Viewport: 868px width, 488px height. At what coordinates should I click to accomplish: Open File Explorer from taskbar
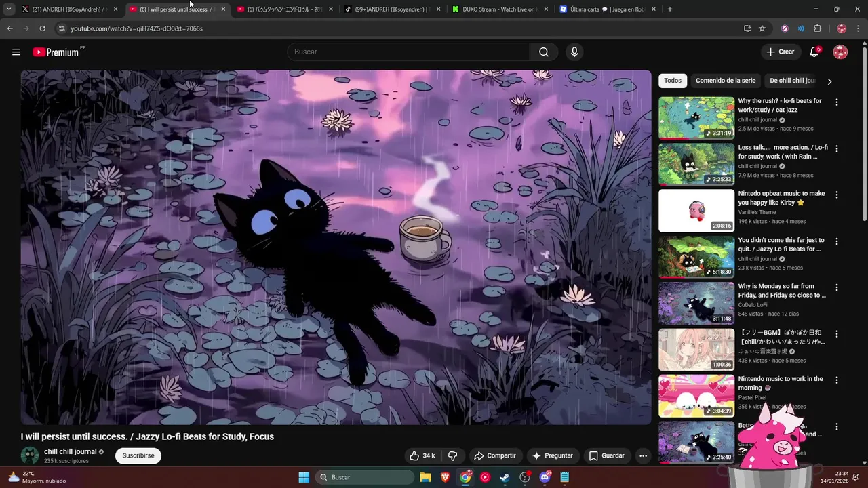tap(425, 477)
